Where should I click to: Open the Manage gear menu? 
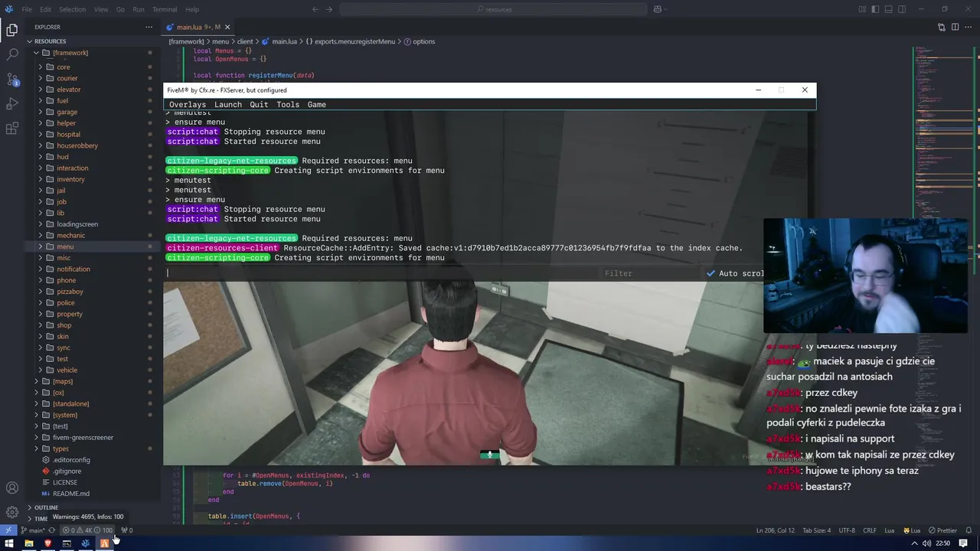click(12, 512)
